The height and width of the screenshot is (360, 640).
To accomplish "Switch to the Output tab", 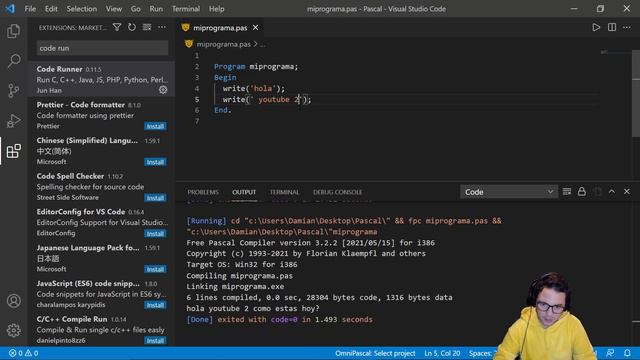I will (x=244, y=192).
